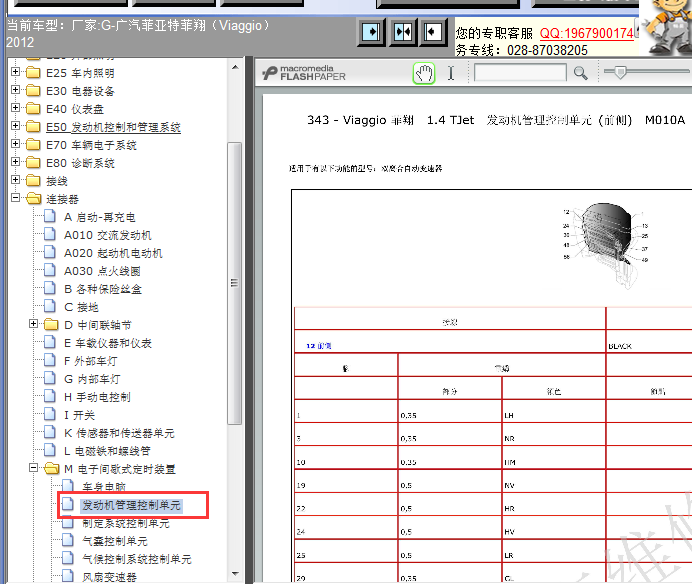Expand the E40 仪表盘 folder
This screenshot has width=692, height=584.
pyautogui.click(x=15, y=108)
